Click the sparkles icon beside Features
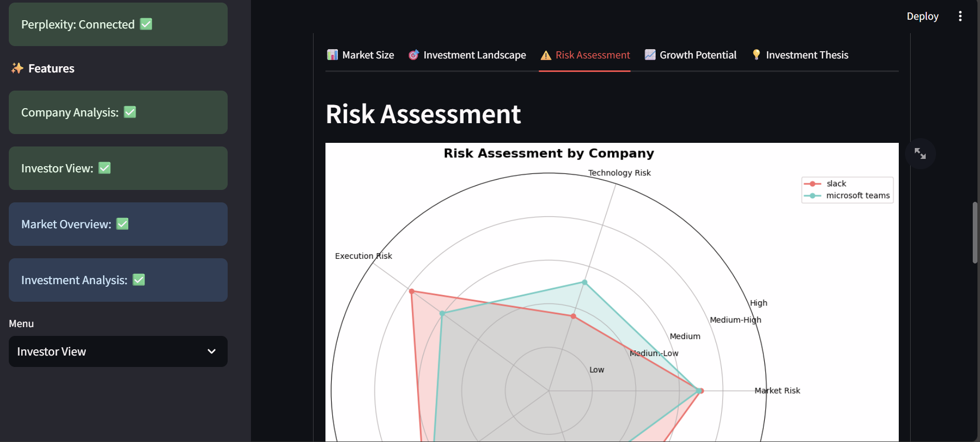Image resolution: width=980 pixels, height=442 pixels. coord(17,68)
